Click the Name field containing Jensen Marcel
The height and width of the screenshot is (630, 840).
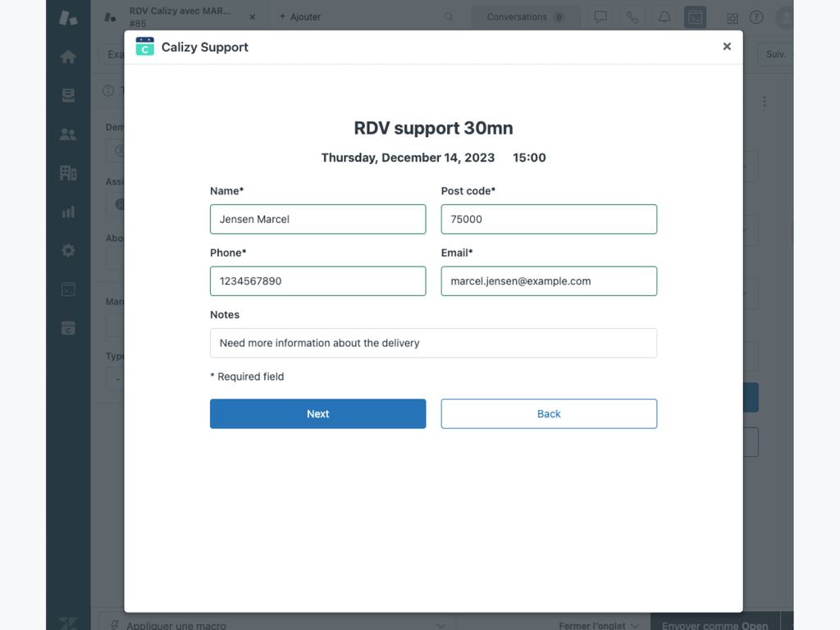pyautogui.click(x=317, y=219)
